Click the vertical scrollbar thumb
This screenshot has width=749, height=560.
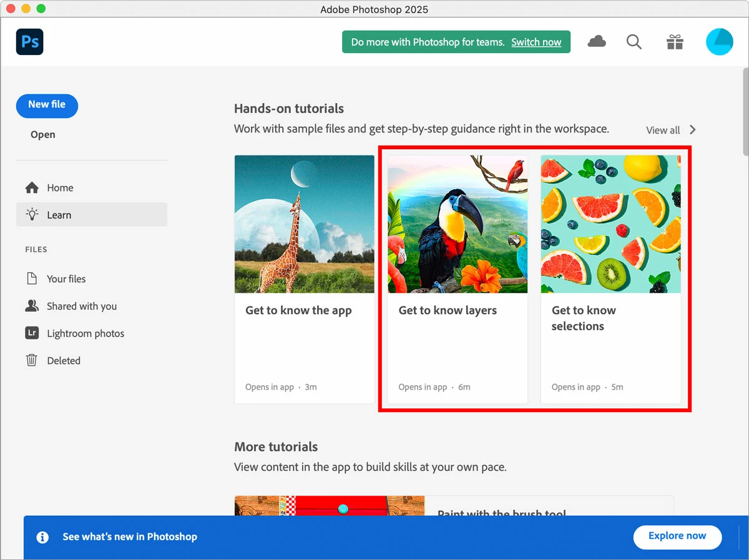[745, 111]
